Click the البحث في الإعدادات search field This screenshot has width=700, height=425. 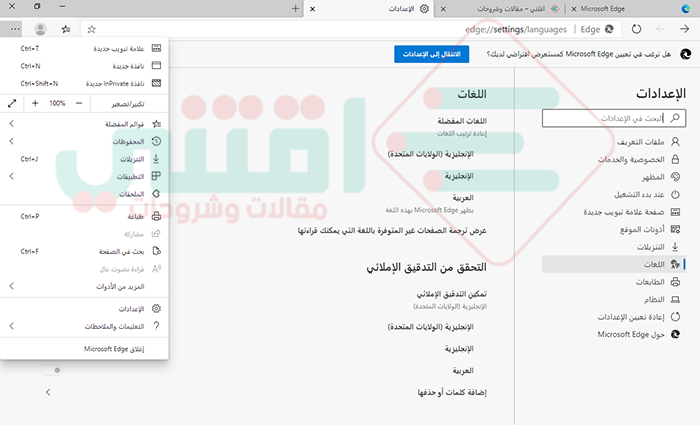coord(614,118)
